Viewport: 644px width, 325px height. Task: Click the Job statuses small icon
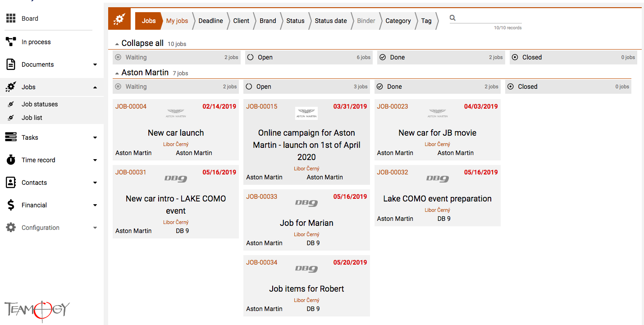tap(11, 104)
